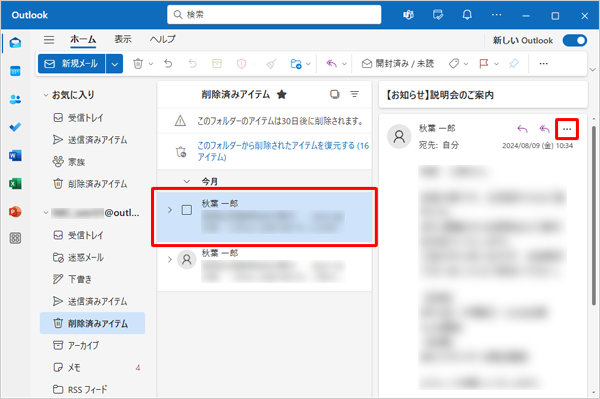The image size is (600, 399).
Task: Expand the second 秋葉 一郎 conversation chevron
Action: point(170,260)
